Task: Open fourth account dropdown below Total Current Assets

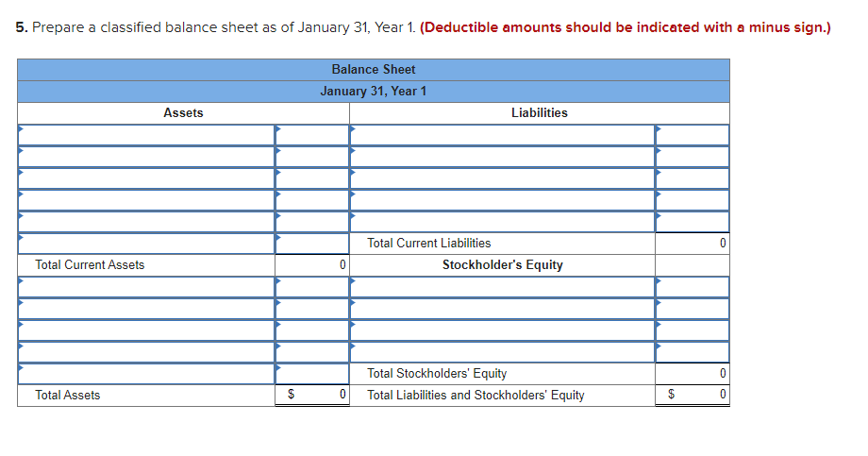Action: 146,352
